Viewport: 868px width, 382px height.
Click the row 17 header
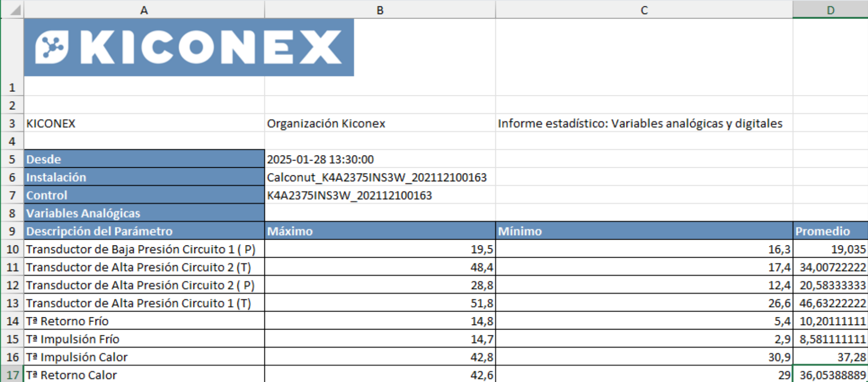coord(12,375)
